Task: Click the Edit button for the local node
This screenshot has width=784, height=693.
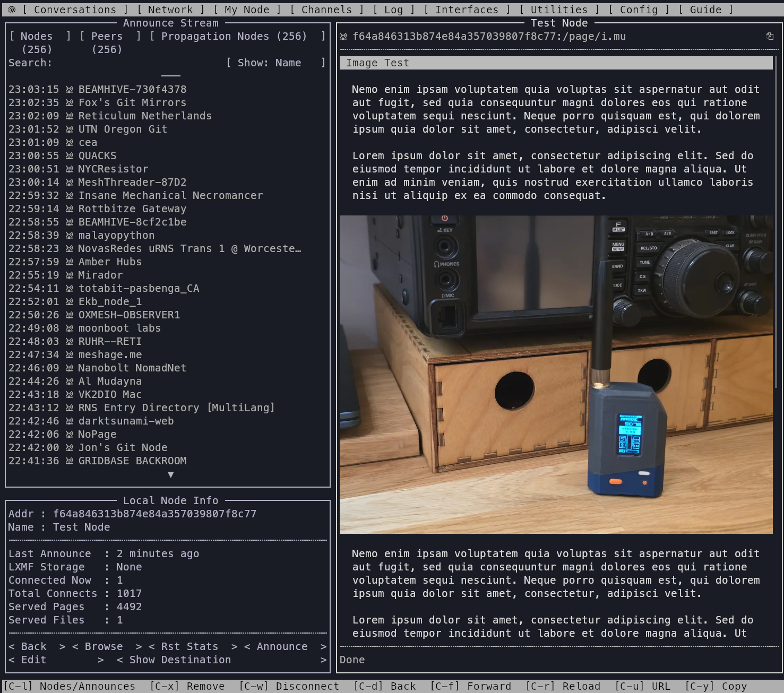Action: 56,660
